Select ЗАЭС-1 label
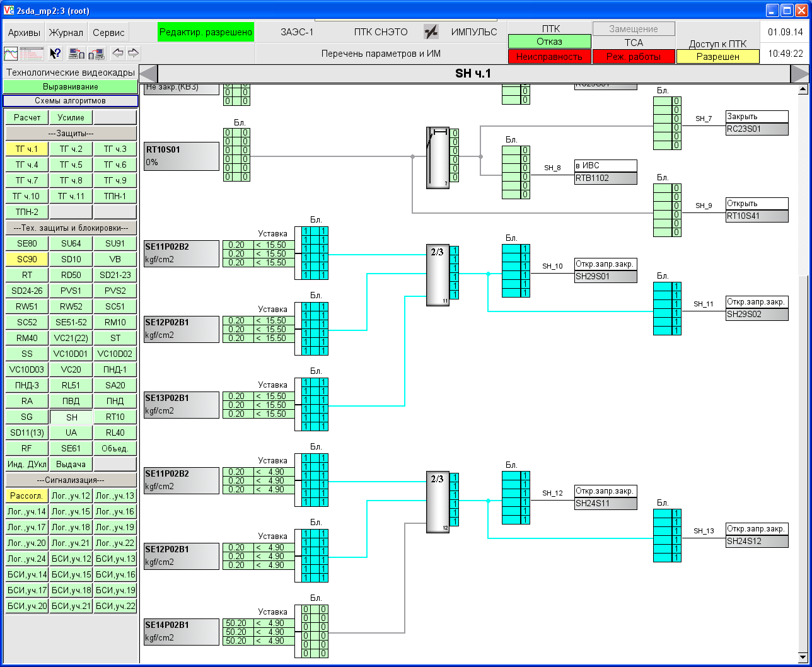 [297, 32]
